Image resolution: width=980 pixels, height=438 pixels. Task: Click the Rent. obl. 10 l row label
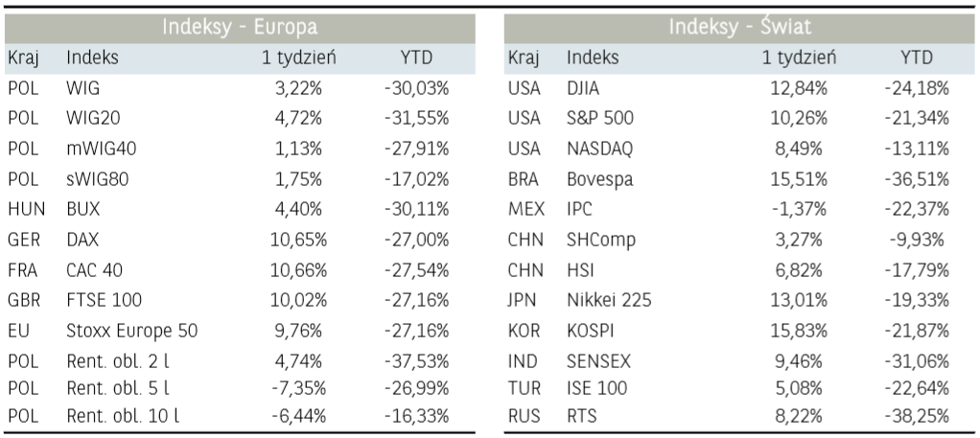125,416
